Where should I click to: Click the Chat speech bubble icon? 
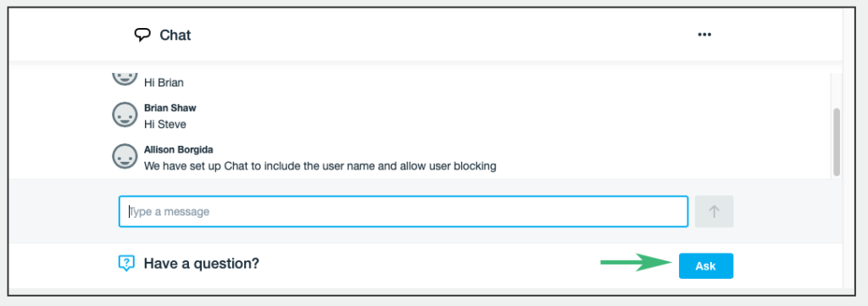tap(142, 35)
